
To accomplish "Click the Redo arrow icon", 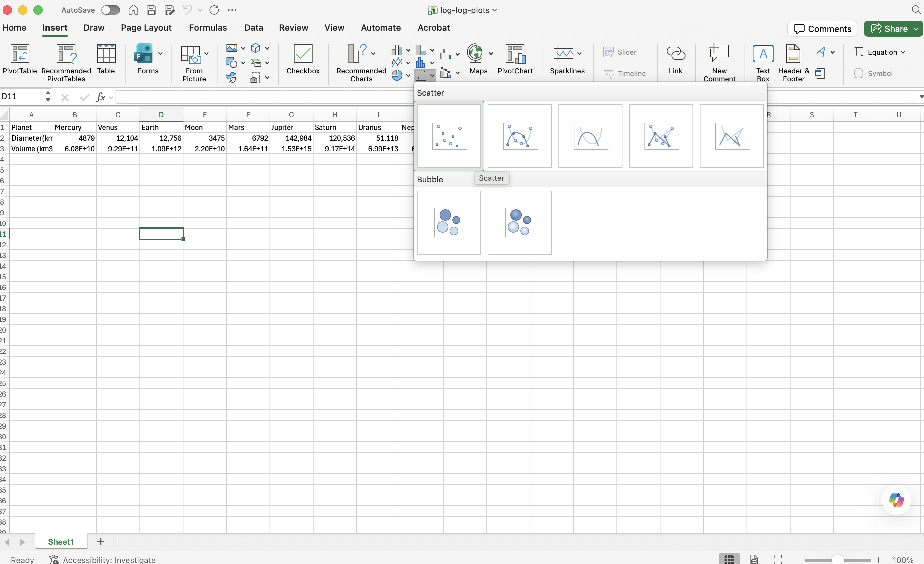I will point(214,10).
